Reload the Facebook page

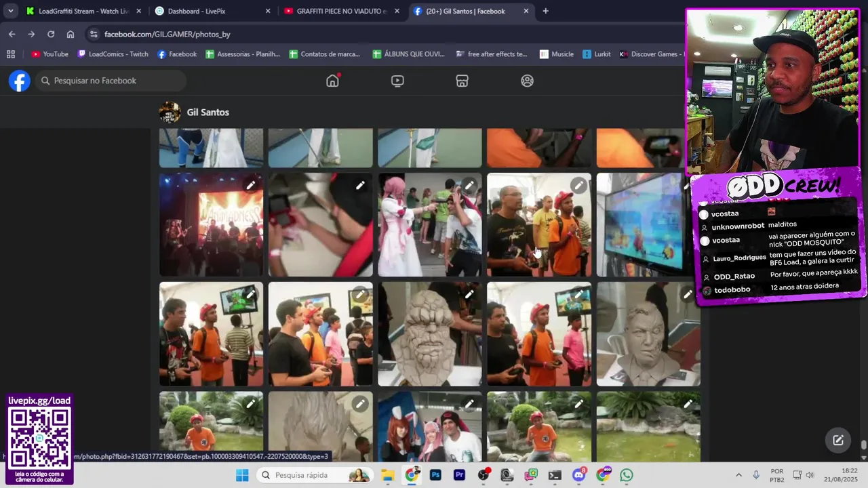click(x=51, y=34)
